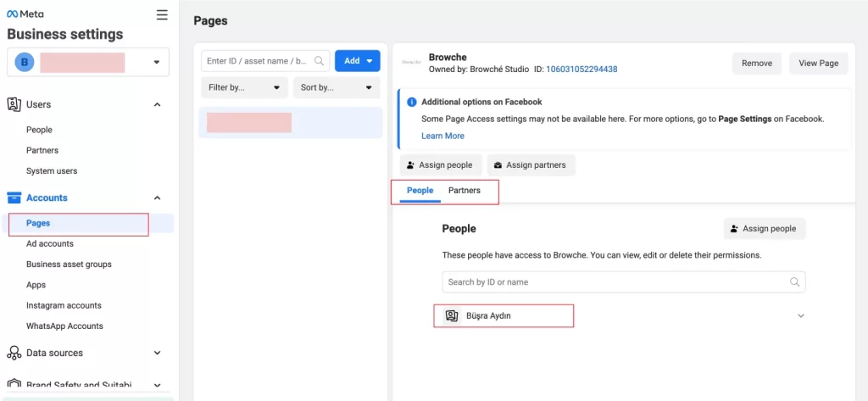Viewport: 868px width, 401px height.
Task: Click the Remove button
Action: 757,63
